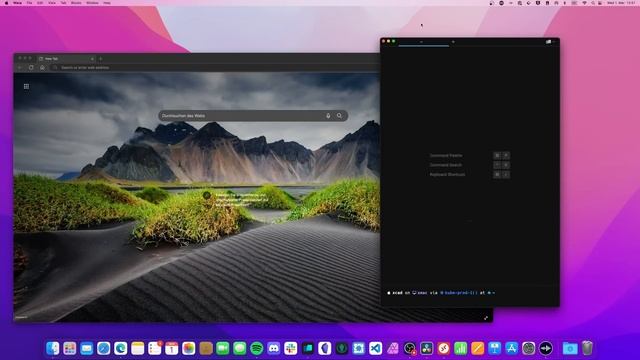
Task: Open DaVinci Resolve in the Dock
Action: point(427,348)
